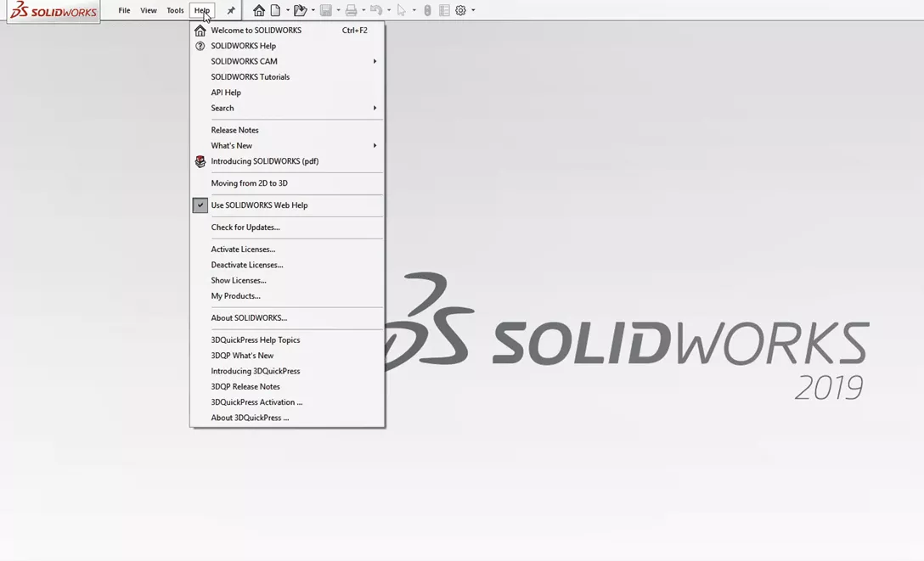924x561 pixels.
Task: Expand the Search submenu arrow
Action: (x=374, y=108)
